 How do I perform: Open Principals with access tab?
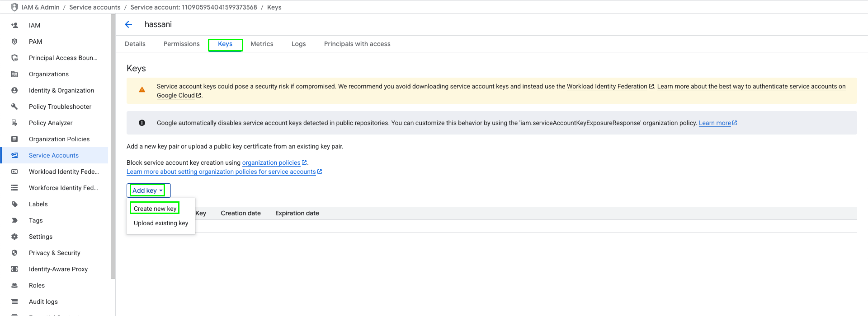tap(357, 44)
